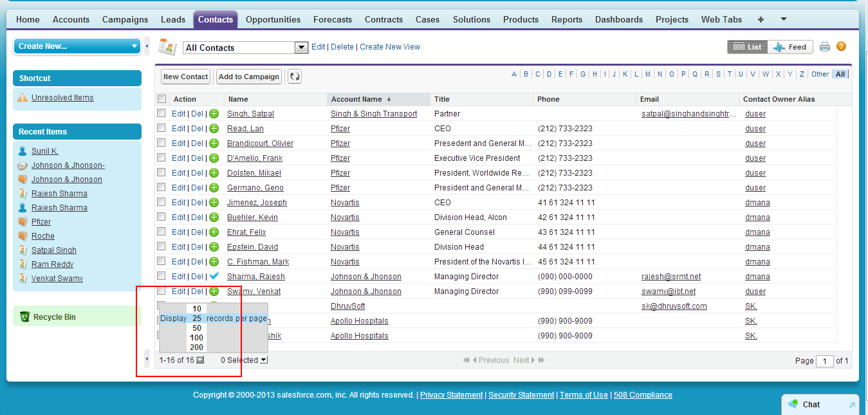Screen dimensions: 868x415
Task: Go to the Leads tab
Action: [x=173, y=20]
